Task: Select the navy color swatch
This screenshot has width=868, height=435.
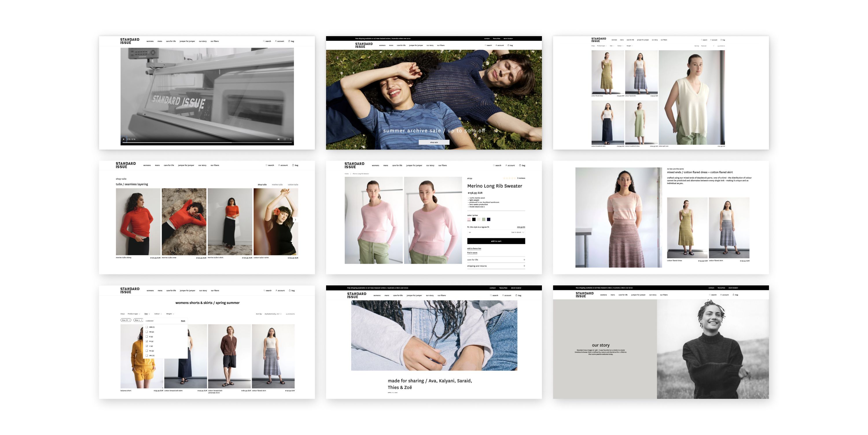Action: click(x=489, y=219)
